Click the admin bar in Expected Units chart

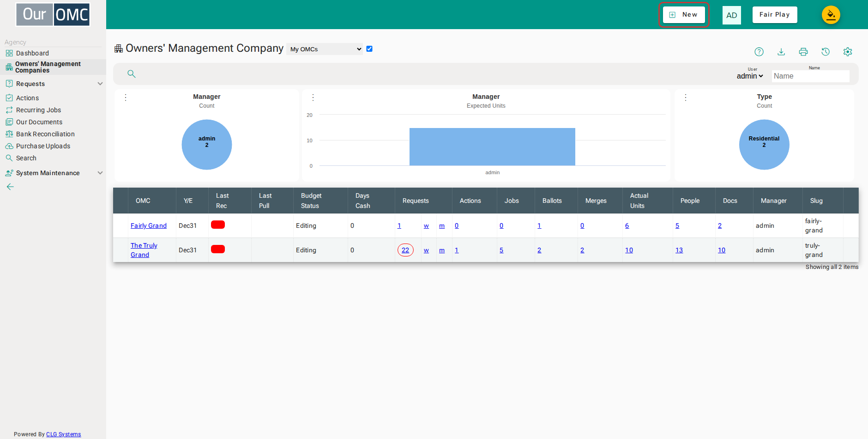coord(492,147)
